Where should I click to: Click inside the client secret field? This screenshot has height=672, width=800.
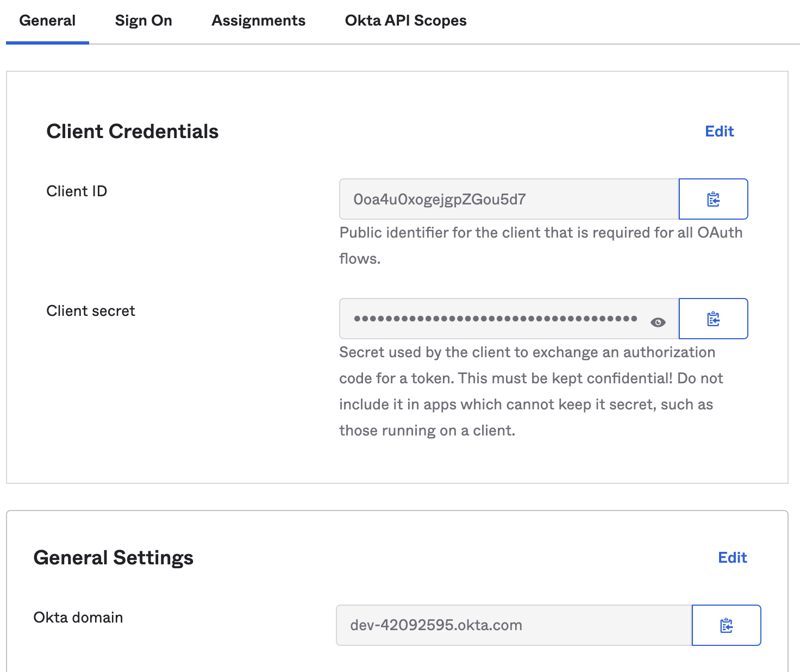489,319
